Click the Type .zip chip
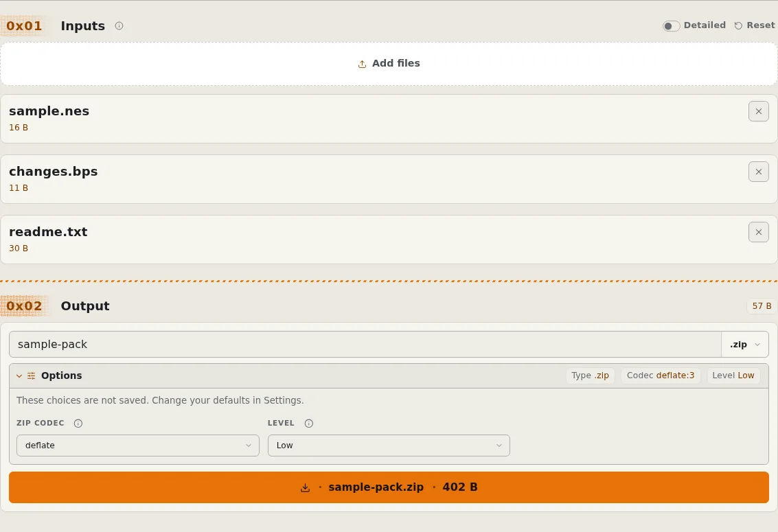This screenshot has width=778, height=532. 590,375
